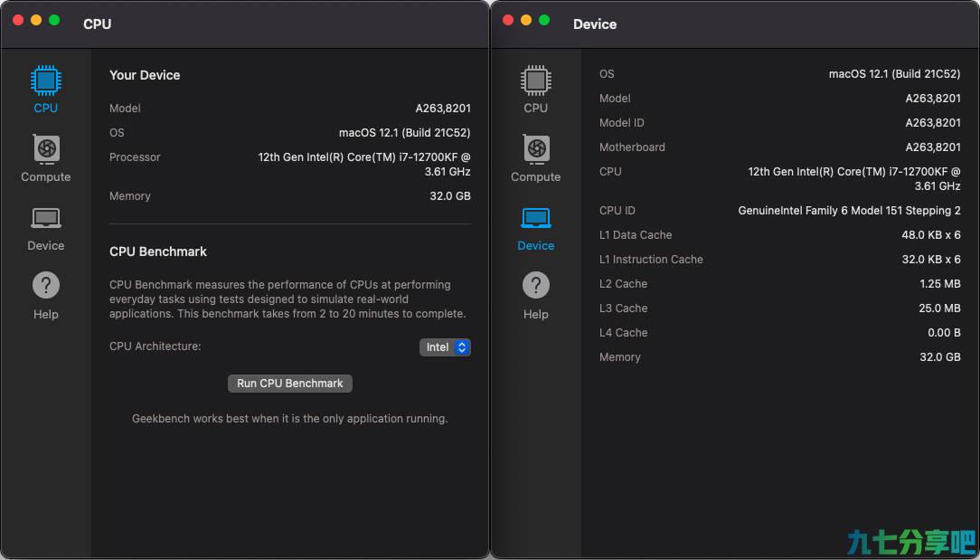Minimize the Device window with the yellow button

click(526, 20)
